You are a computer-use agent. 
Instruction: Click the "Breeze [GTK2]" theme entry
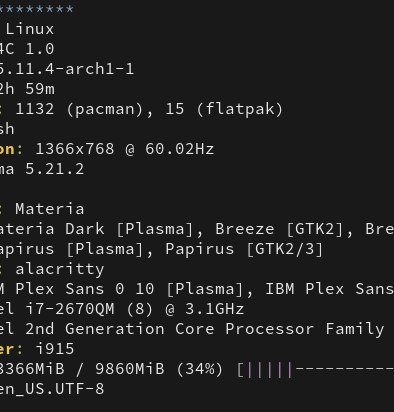point(281,229)
